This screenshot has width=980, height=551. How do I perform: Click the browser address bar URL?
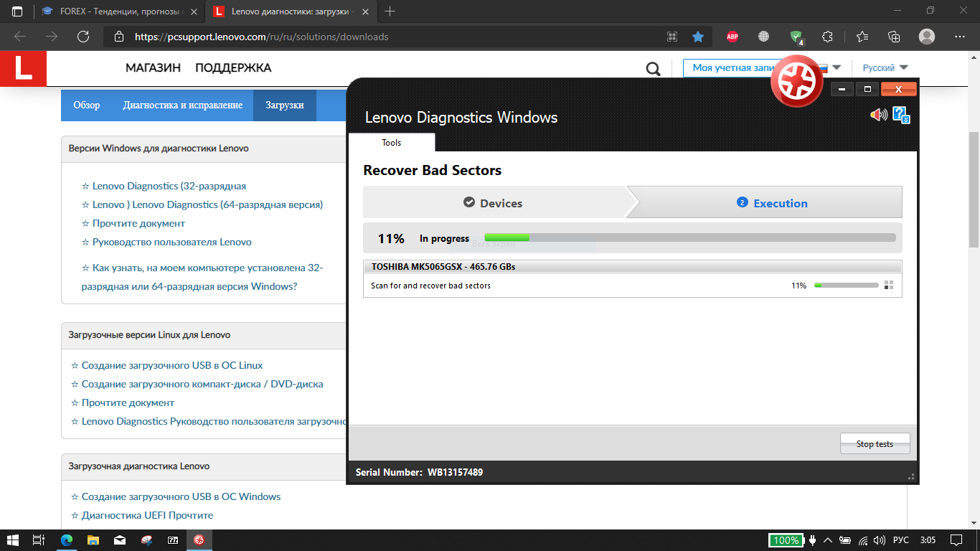262,37
